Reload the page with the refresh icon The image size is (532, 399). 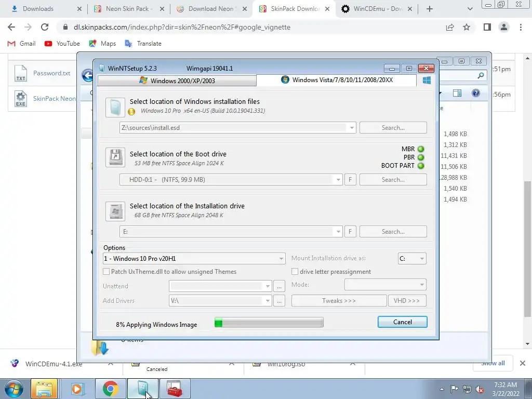click(x=45, y=27)
